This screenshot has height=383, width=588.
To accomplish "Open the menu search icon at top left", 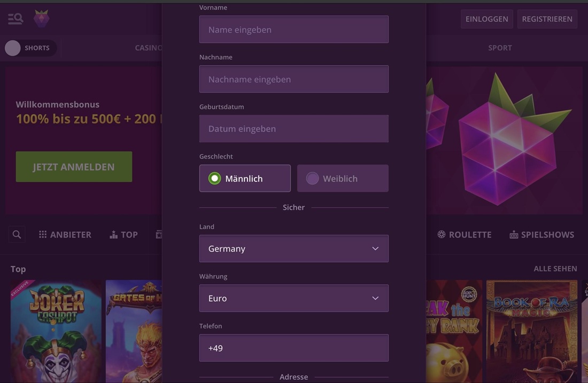I will coord(16,18).
